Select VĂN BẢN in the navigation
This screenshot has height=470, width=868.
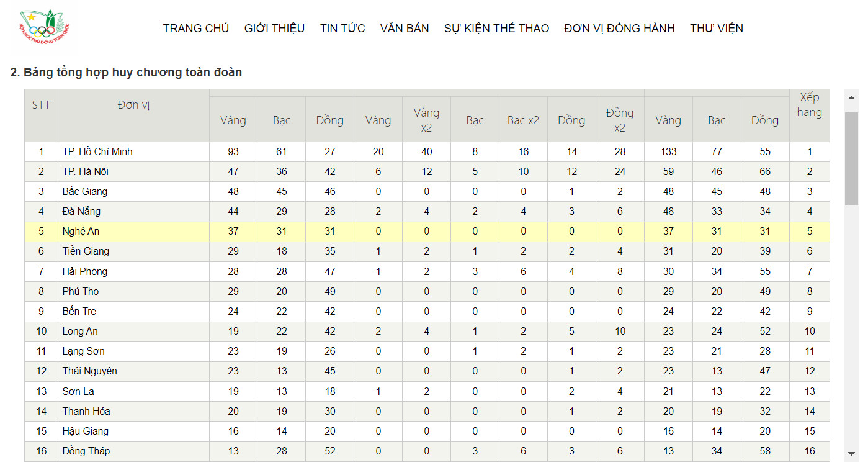coord(405,29)
